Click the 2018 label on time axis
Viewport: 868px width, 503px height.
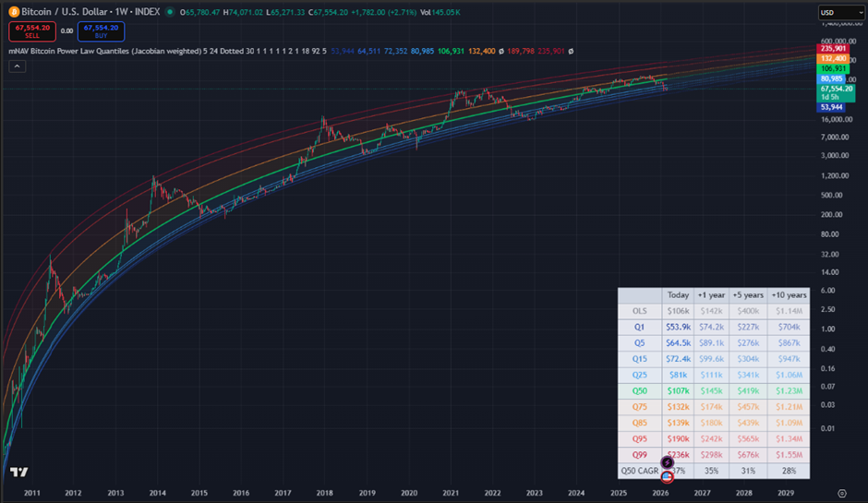coord(324,494)
